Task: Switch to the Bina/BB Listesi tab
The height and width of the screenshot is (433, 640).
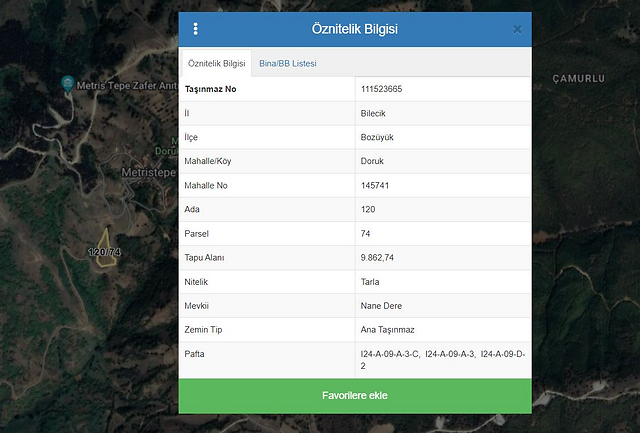Action: 288,63
